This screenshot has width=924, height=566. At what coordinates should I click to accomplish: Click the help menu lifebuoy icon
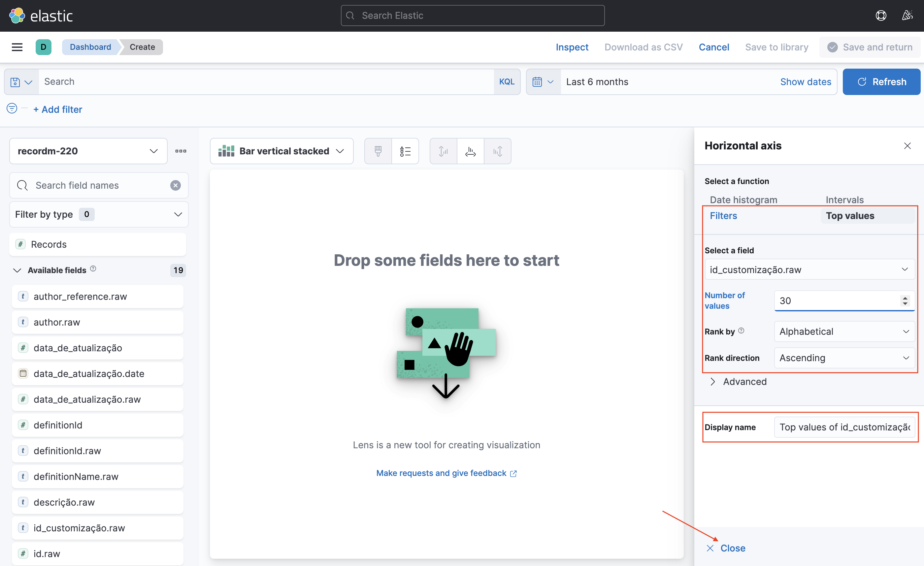[x=880, y=16]
